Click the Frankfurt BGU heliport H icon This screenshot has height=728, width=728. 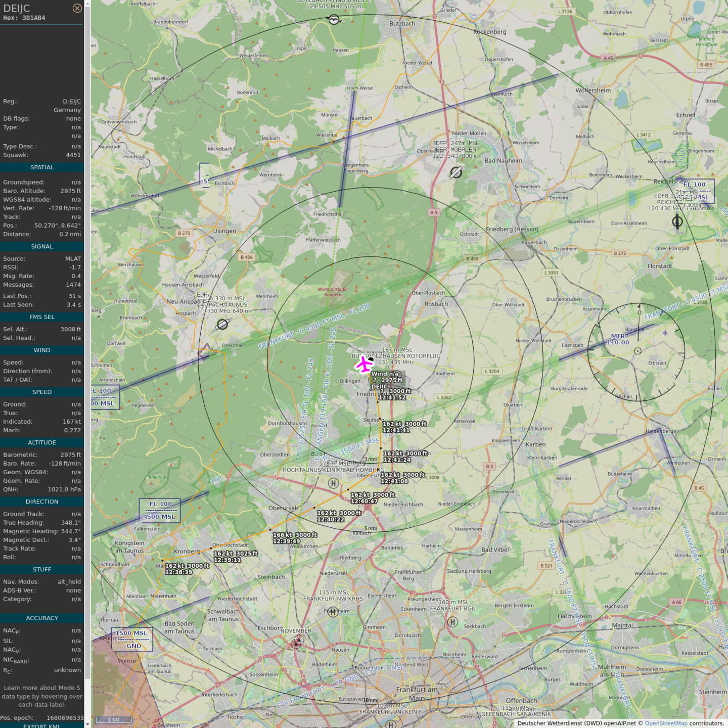pos(453,622)
